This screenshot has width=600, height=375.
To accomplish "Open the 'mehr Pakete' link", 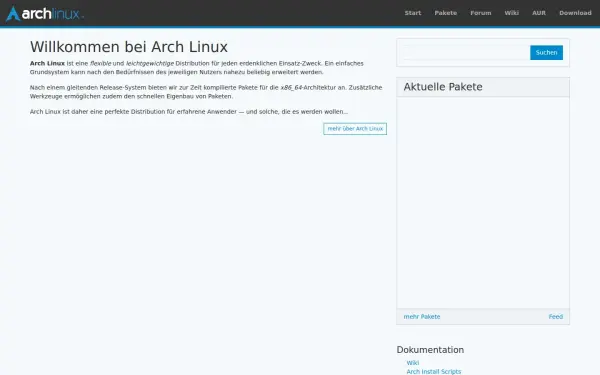I will [422, 317].
